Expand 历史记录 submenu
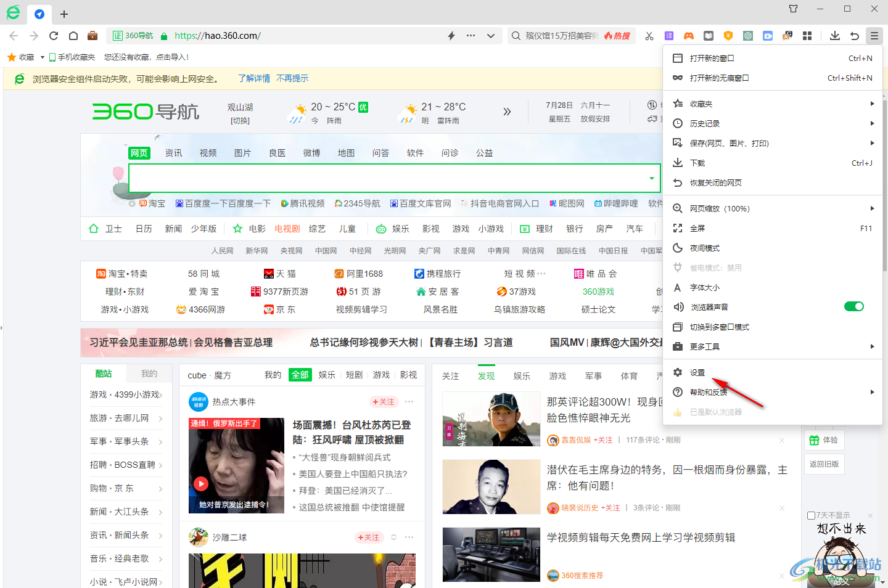Viewport: 888px width, 588px height. 773,123
